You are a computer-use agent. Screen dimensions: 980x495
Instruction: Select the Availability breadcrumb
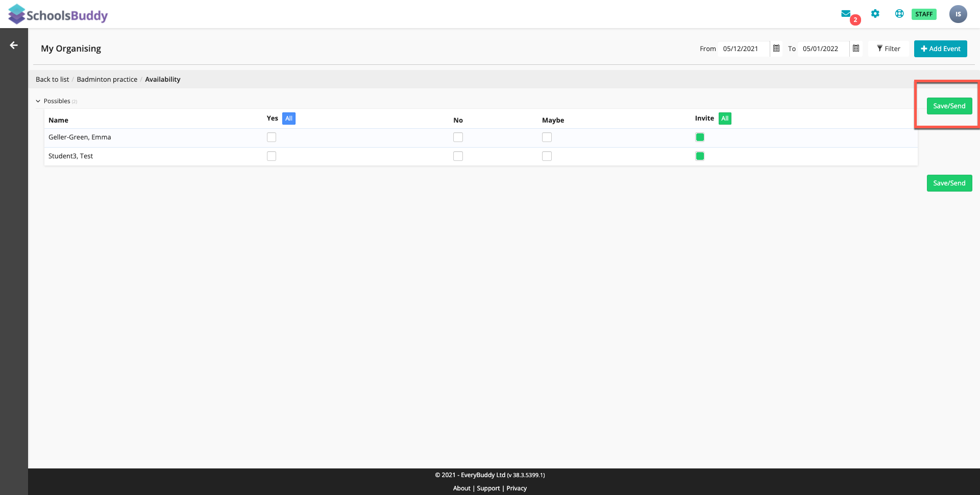click(163, 79)
